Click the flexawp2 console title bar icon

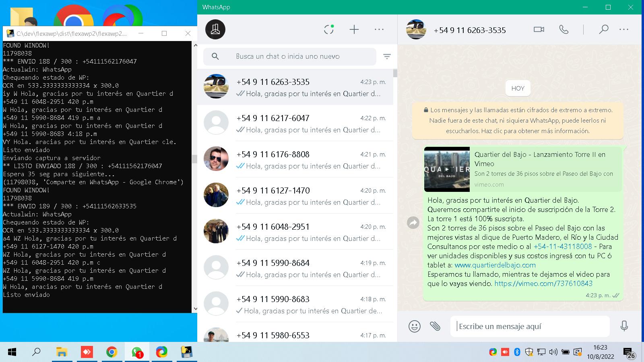pos(10,33)
